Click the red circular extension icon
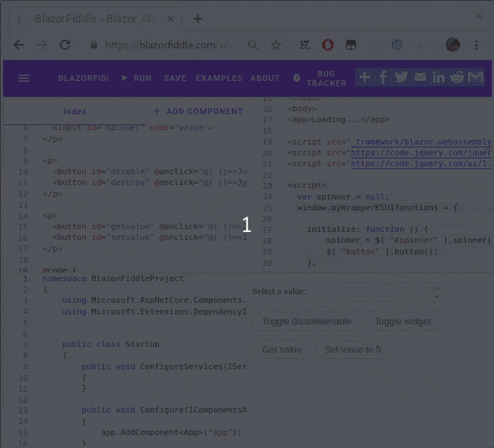Viewport: 494px width, 448px height. coord(328,45)
